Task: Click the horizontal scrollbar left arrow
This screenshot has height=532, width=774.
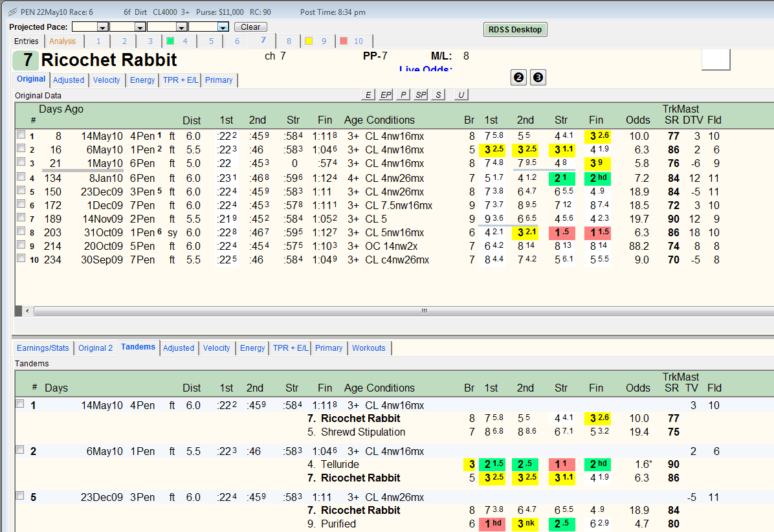Action: pos(27,311)
